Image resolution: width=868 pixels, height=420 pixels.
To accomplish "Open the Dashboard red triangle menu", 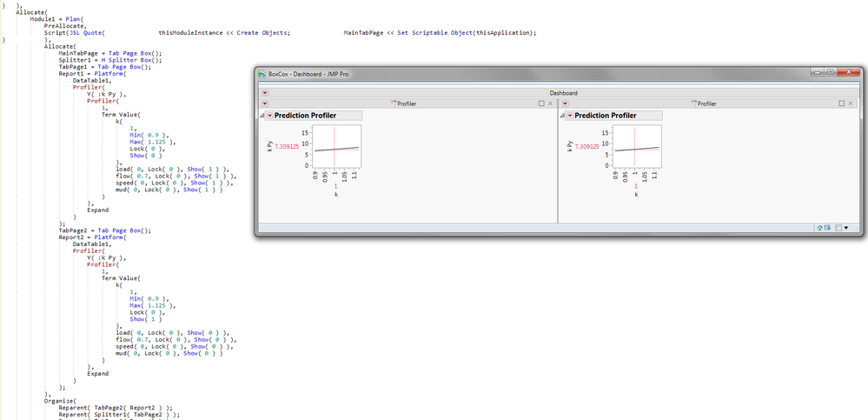I will point(265,93).
